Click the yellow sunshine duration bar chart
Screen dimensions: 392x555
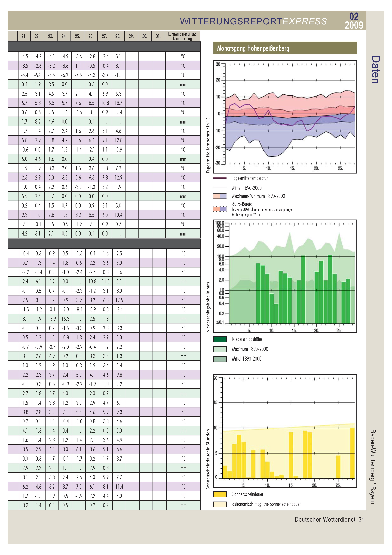pyautogui.click(x=285, y=431)
